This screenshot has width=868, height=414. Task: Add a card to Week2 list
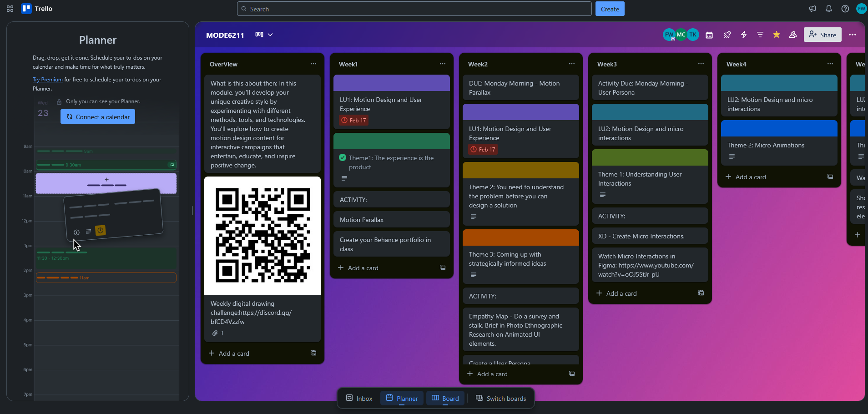pyautogui.click(x=513, y=374)
